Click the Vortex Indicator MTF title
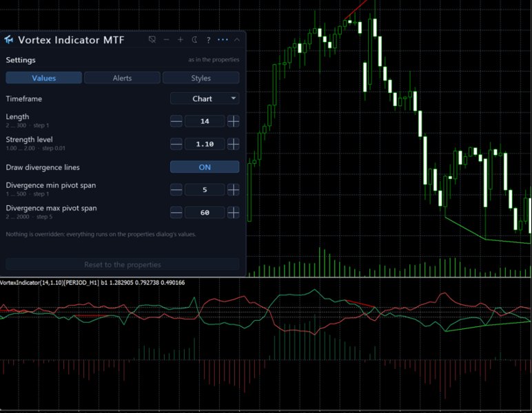Screen dimensions: 532x413 pos(71,40)
